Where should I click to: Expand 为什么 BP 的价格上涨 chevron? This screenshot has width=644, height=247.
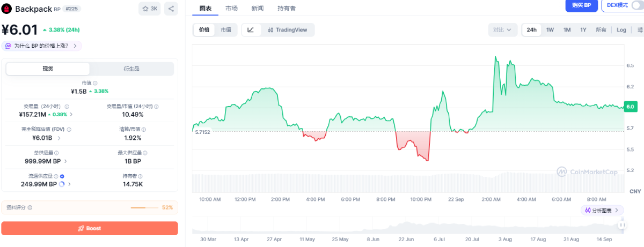tap(75, 46)
